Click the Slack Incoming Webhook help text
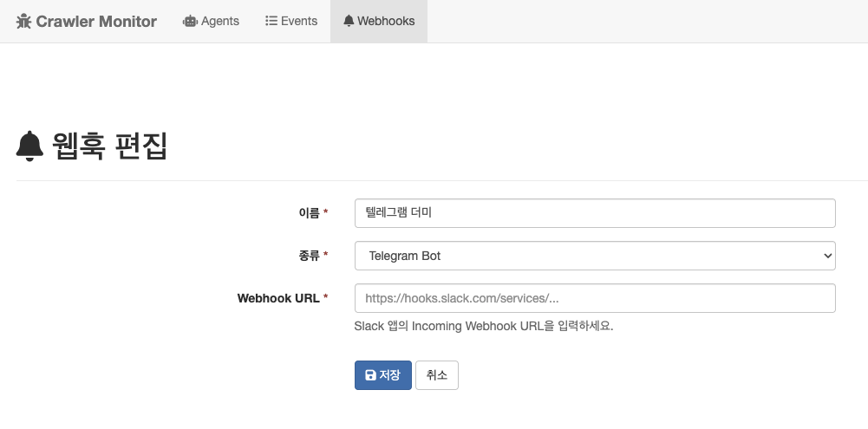 tap(484, 326)
